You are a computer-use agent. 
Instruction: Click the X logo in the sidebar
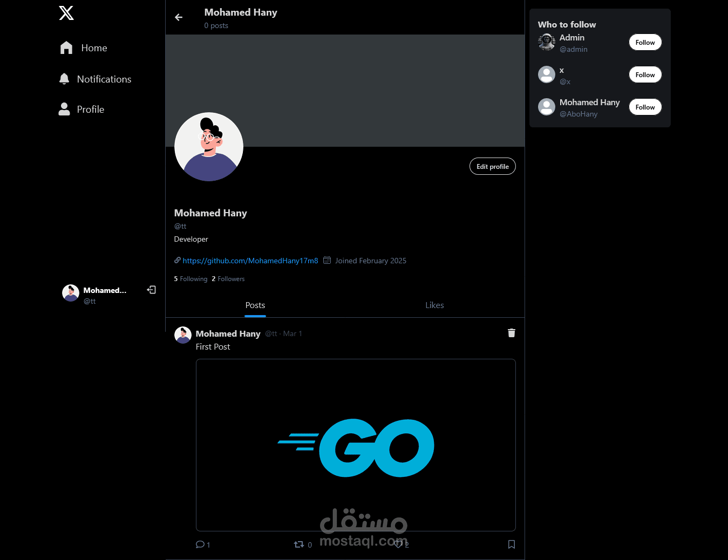(x=66, y=13)
